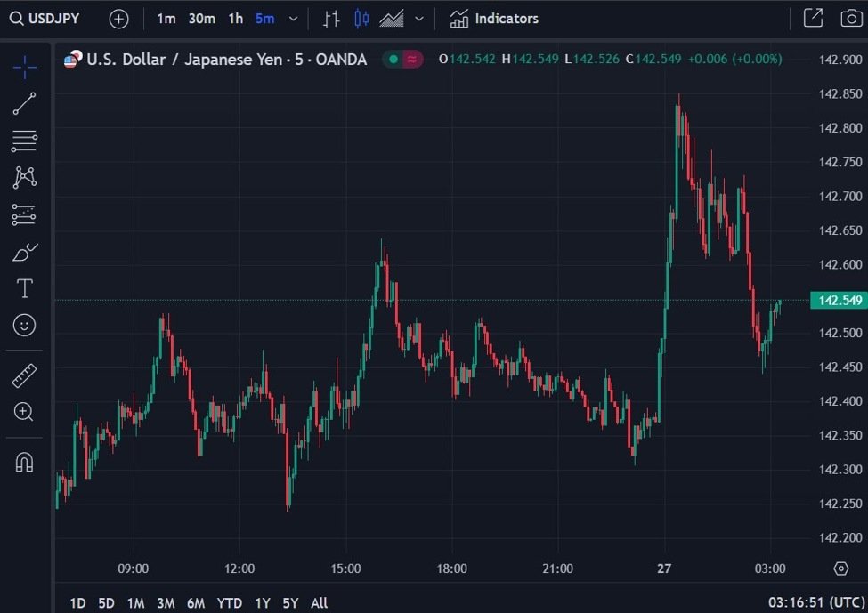
Task: Set the range to 6M
Action: (x=195, y=603)
